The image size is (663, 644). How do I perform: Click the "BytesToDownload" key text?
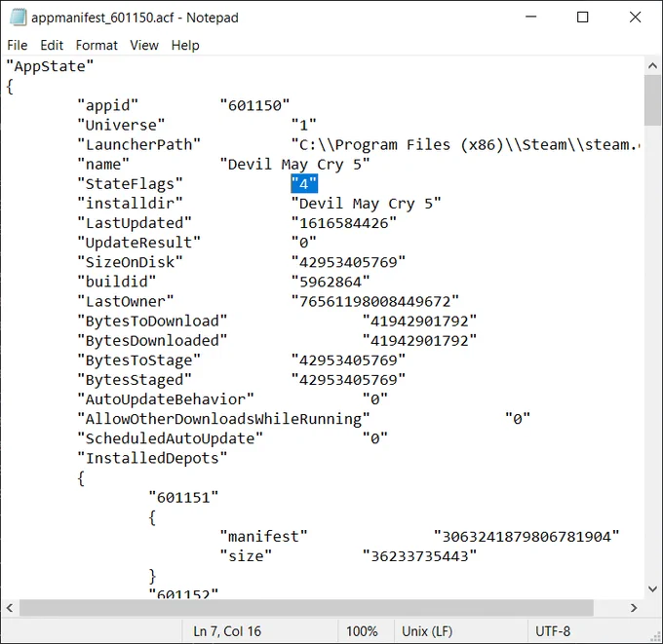pos(152,321)
